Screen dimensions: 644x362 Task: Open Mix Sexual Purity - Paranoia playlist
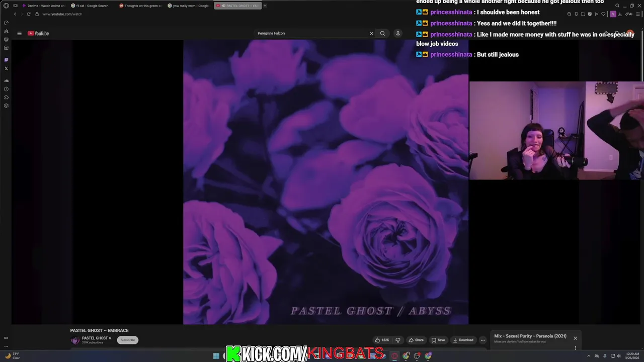click(530, 336)
